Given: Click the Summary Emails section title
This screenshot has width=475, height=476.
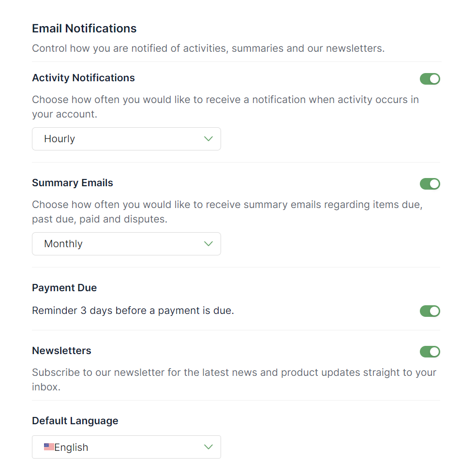Looking at the screenshot, I should (73, 183).
